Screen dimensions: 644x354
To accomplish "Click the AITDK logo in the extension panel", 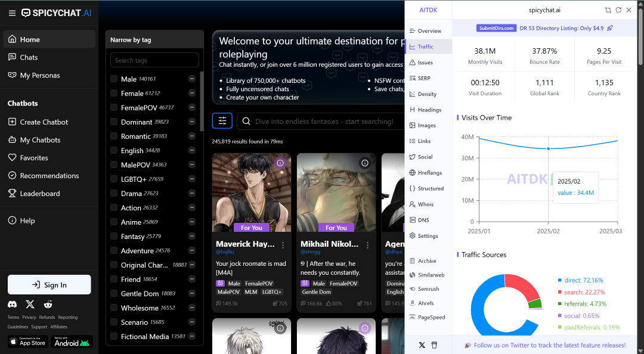I will click(x=428, y=10).
